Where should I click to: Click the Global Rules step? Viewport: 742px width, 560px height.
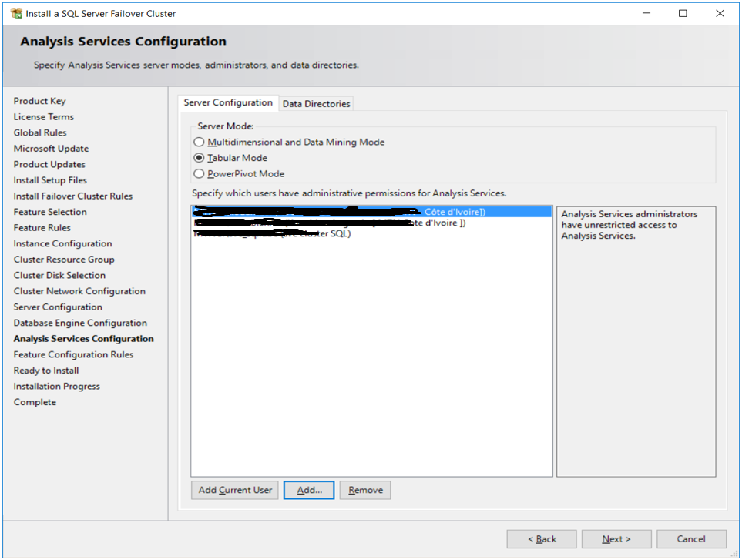40,133
